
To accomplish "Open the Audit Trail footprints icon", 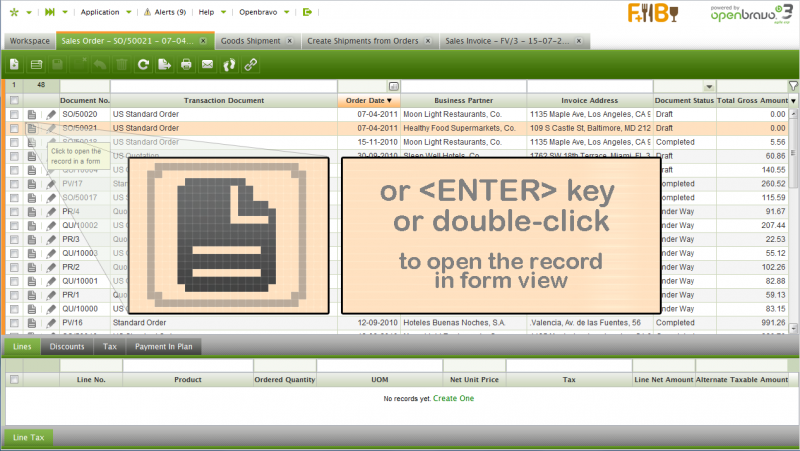I will point(229,64).
